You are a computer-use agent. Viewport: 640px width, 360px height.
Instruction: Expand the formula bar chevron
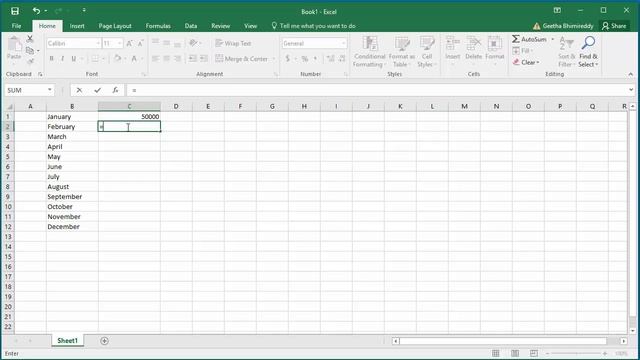coord(631,90)
